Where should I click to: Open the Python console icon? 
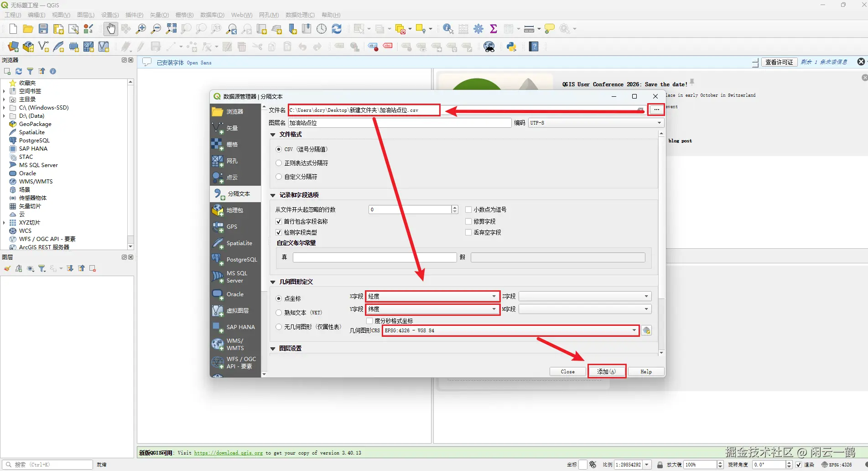pyautogui.click(x=511, y=47)
